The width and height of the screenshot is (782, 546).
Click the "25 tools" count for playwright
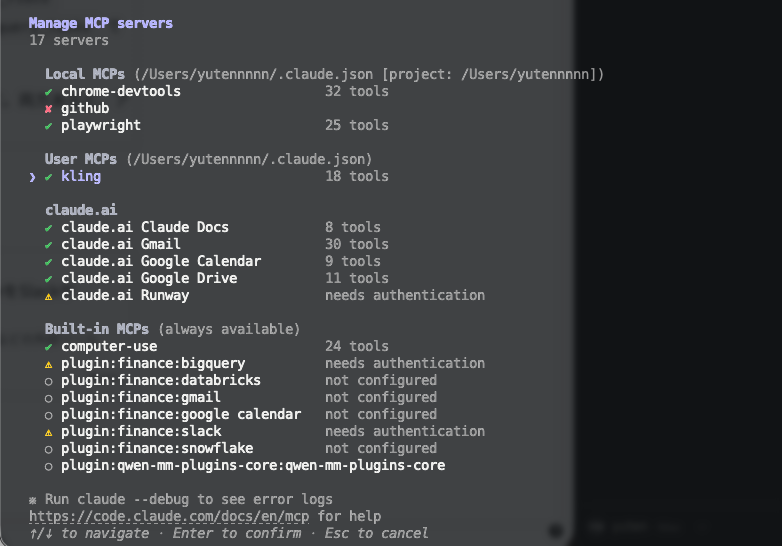357,125
